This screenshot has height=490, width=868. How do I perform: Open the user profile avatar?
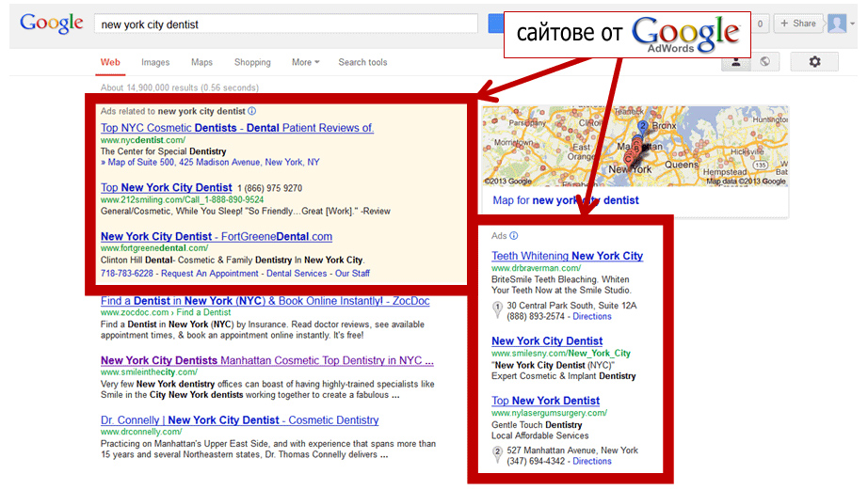(837, 24)
